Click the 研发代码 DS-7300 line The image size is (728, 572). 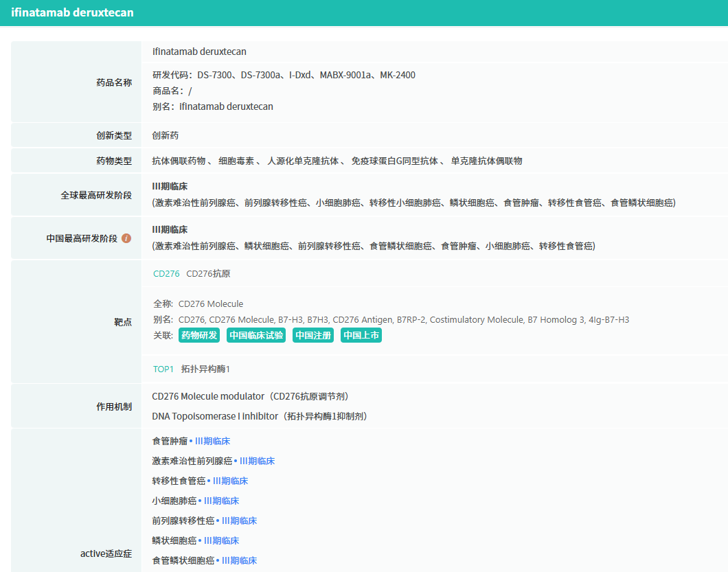284,75
